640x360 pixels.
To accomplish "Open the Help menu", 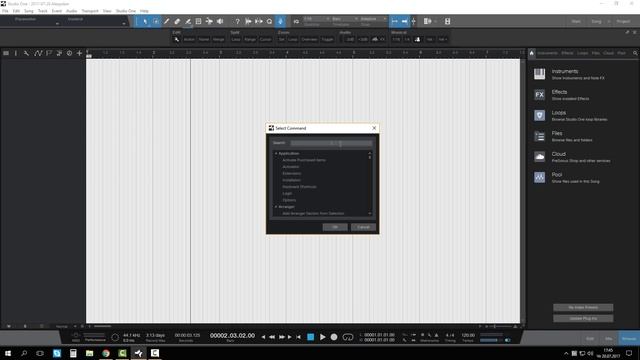I will (144, 11).
